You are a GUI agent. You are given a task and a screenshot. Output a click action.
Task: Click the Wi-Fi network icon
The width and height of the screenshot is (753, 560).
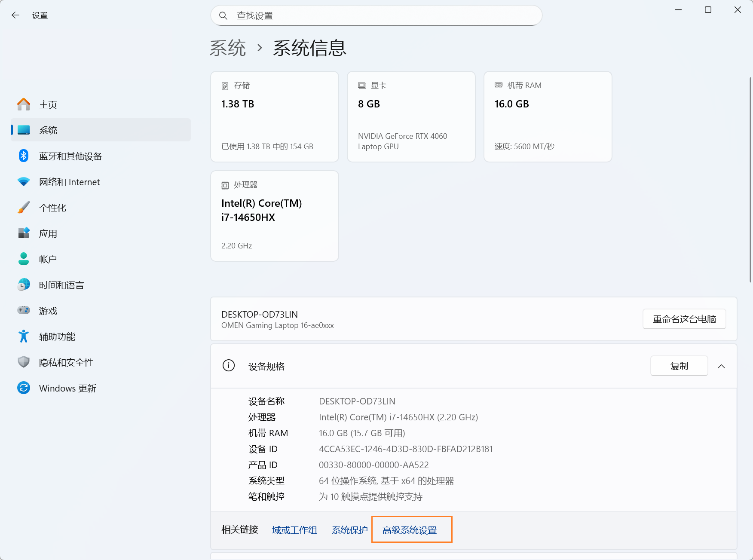click(24, 182)
